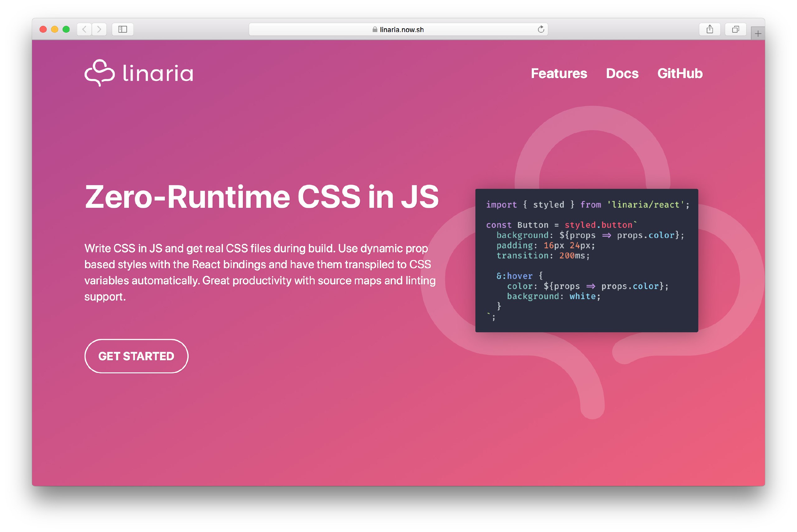Show all tabs overview icon
797x532 pixels.
tap(735, 30)
